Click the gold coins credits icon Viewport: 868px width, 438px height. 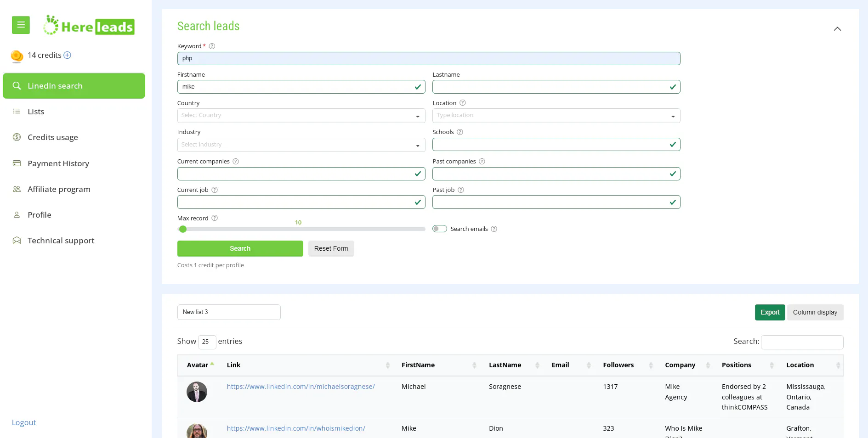point(17,56)
